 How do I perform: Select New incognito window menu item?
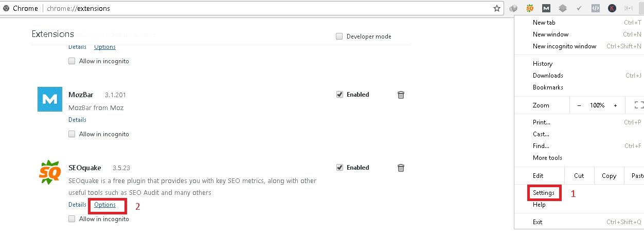coord(564,46)
